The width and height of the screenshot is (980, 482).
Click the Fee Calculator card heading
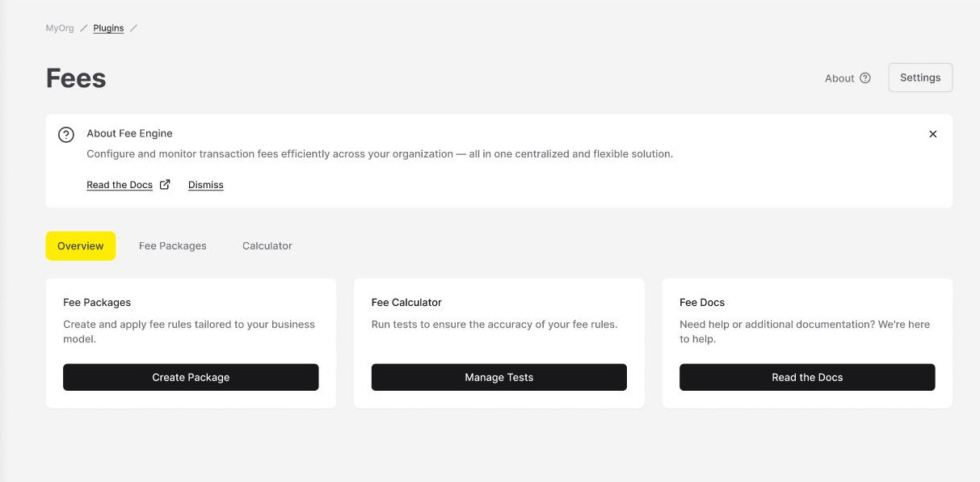[x=406, y=303]
